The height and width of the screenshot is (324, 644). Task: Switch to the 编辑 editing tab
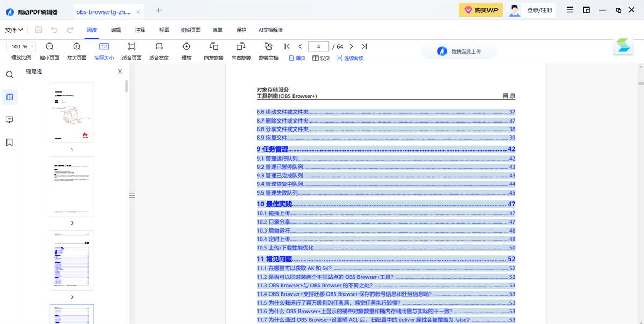(115, 30)
